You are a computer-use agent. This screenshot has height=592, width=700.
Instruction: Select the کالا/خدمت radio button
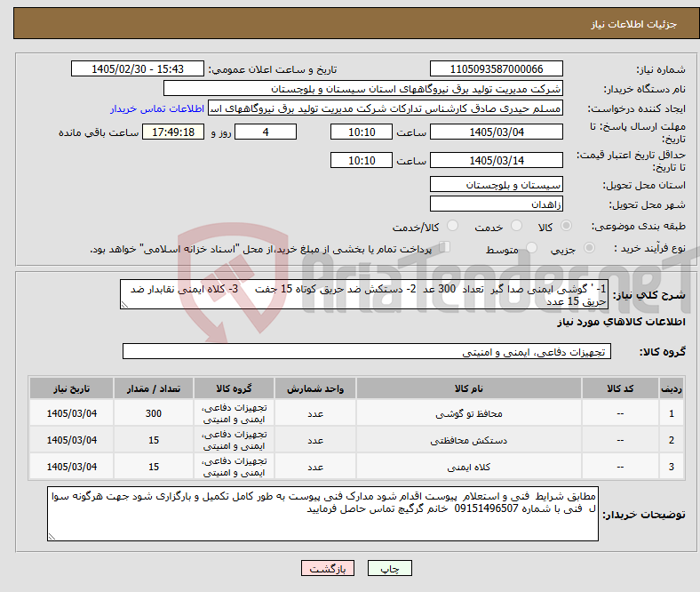pyautogui.click(x=453, y=226)
